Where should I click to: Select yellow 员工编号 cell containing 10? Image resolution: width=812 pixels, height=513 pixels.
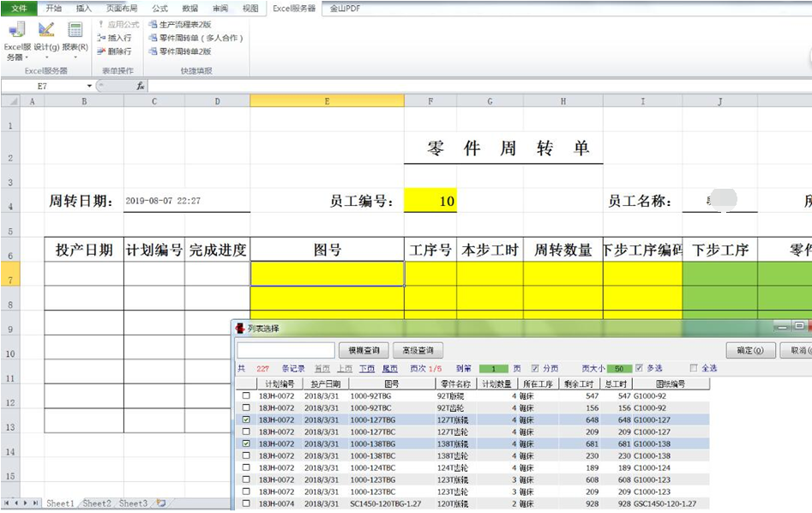click(x=430, y=202)
